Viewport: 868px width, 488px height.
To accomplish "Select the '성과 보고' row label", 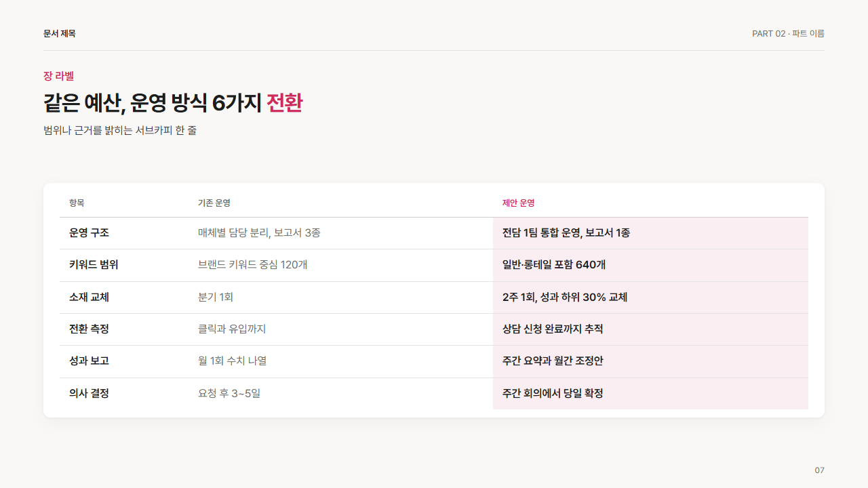I will click(90, 361).
